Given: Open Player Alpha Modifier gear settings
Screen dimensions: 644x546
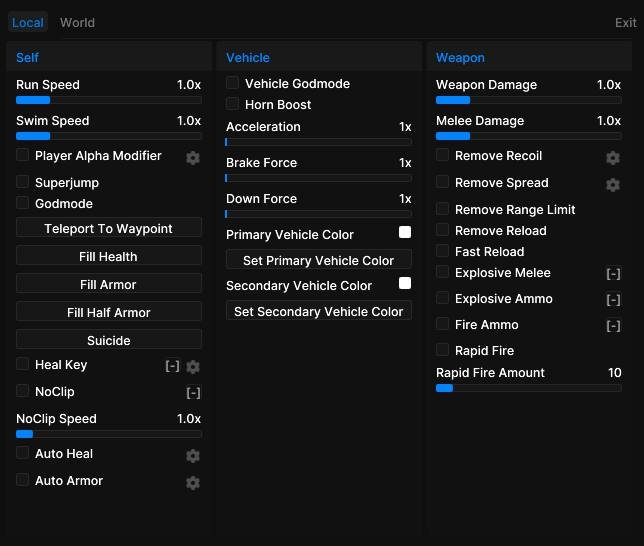Looking at the screenshot, I should click(x=193, y=158).
